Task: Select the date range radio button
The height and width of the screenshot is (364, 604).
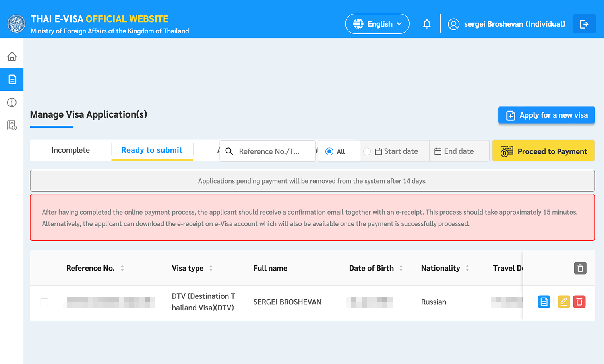Action: (x=367, y=151)
